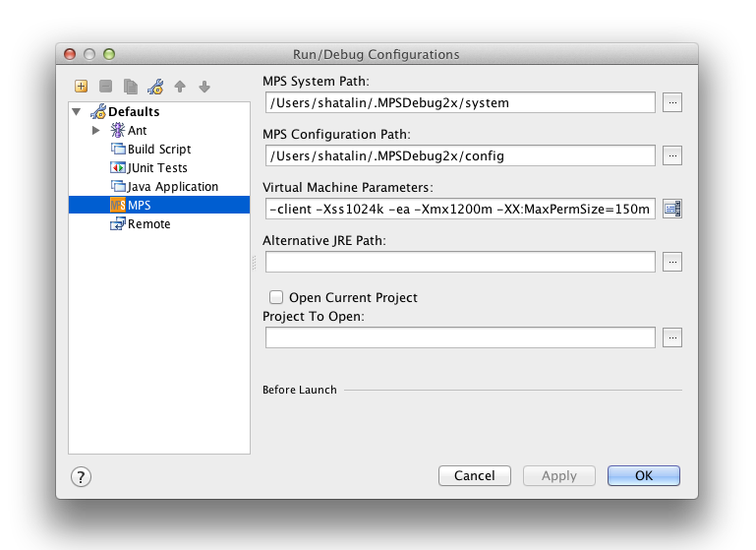756x550 pixels.
Task: Click the Remove Configuration minus icon
Action: (105, 87)
